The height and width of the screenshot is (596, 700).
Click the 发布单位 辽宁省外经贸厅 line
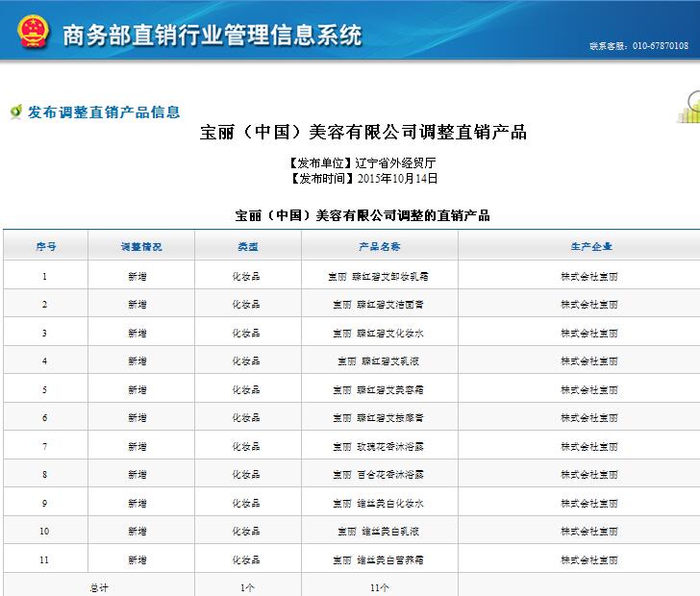point(362,163)
